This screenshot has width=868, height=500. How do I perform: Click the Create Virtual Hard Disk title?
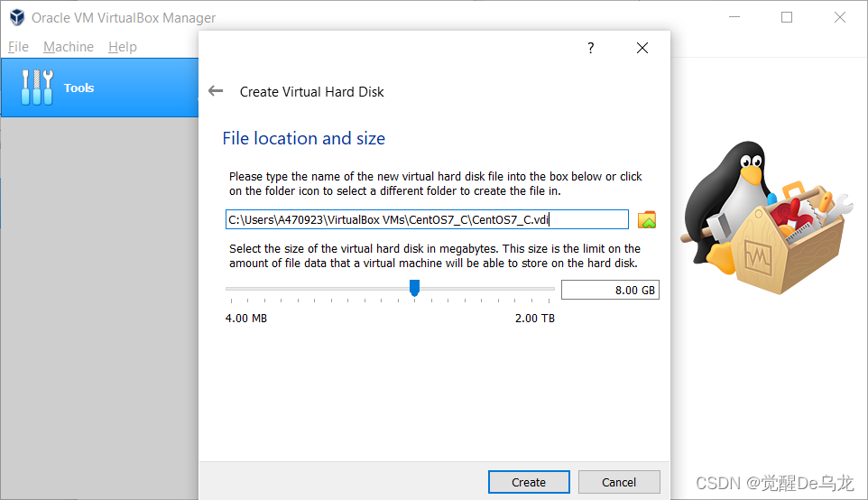click(x=311, y=92)
